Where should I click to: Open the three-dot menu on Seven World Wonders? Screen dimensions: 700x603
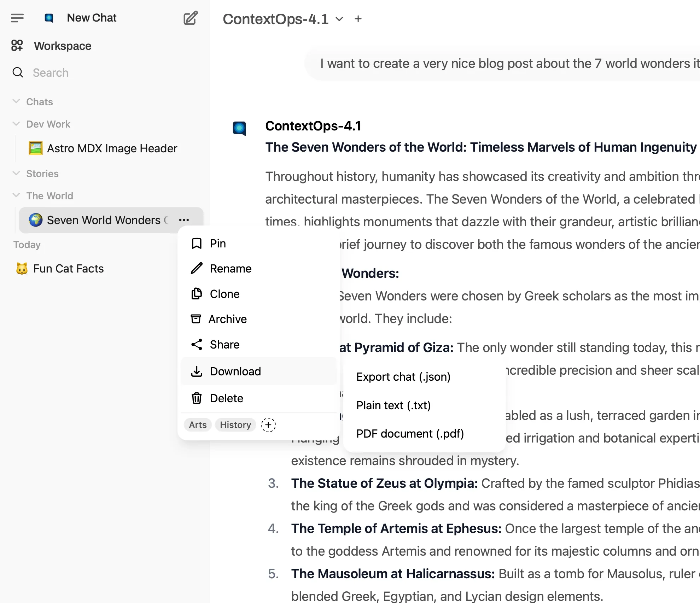coord(184,220)
